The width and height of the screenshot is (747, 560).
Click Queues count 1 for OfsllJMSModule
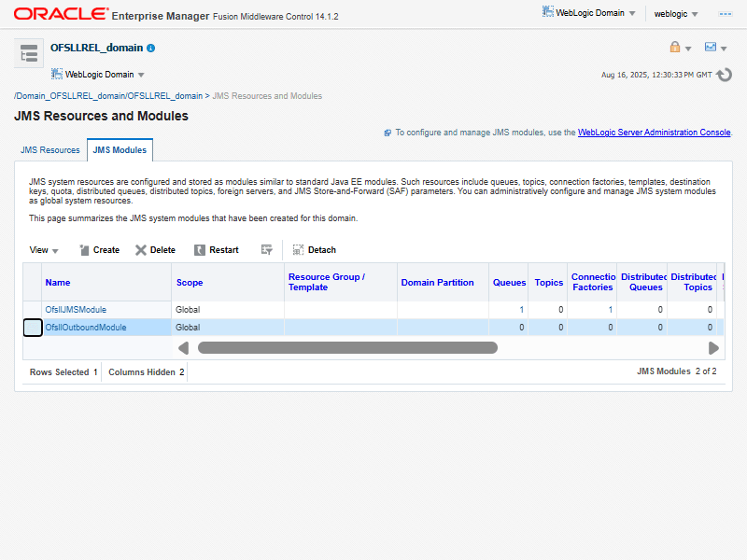(522, 310)
